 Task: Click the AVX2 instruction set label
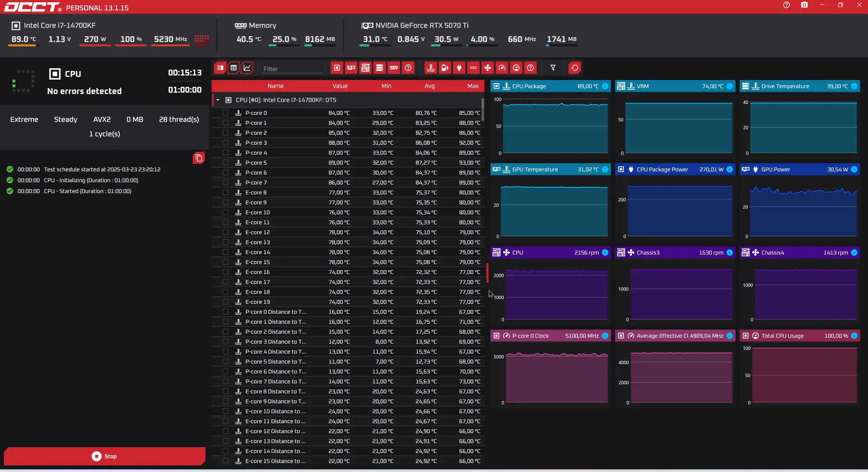(x=102, y=119)
